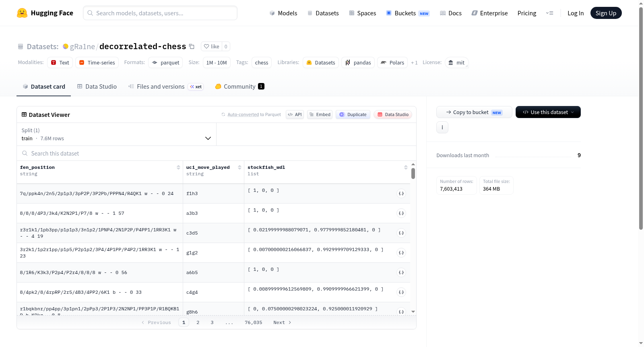Switch to Data Studio tab
This screenshot has width=644, height=347.
point(97,87)
